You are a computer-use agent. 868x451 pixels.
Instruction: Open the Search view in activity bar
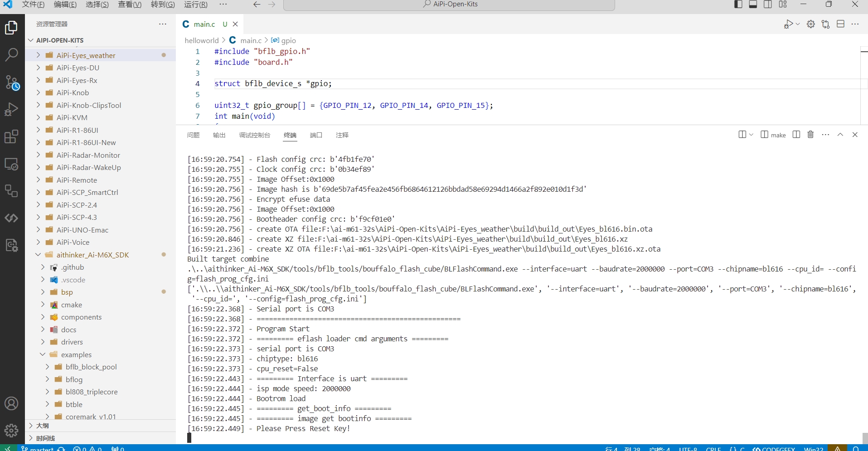11,55
